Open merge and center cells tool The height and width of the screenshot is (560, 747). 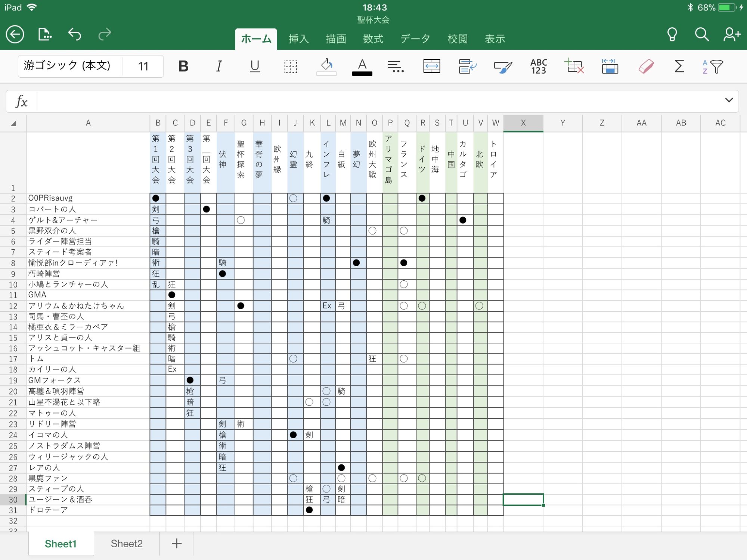click(x=431, y=66)
